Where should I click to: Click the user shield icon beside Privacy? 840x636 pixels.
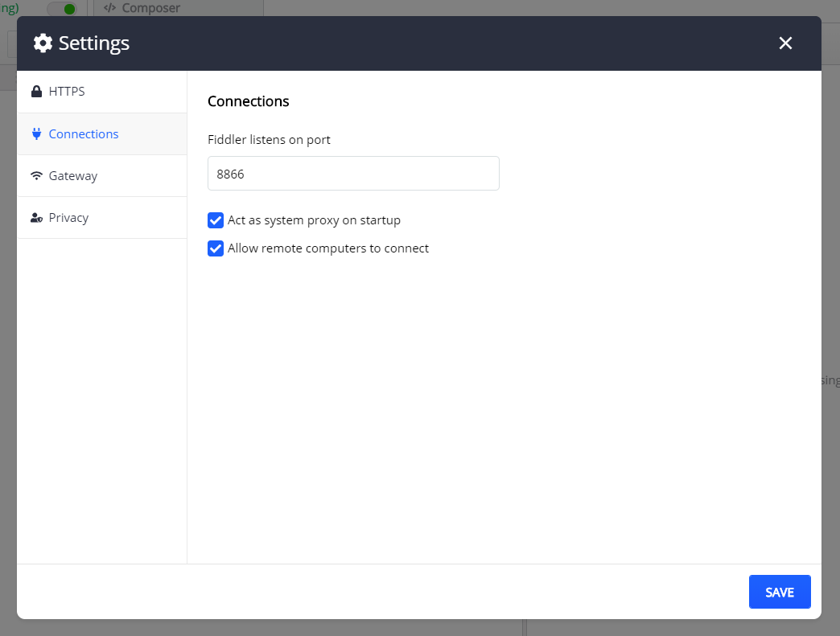(x=36, y=218)
